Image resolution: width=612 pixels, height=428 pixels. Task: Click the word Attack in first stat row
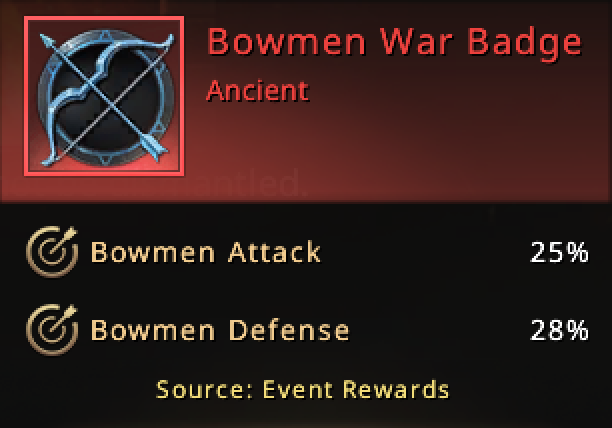[x=274, y=252]
